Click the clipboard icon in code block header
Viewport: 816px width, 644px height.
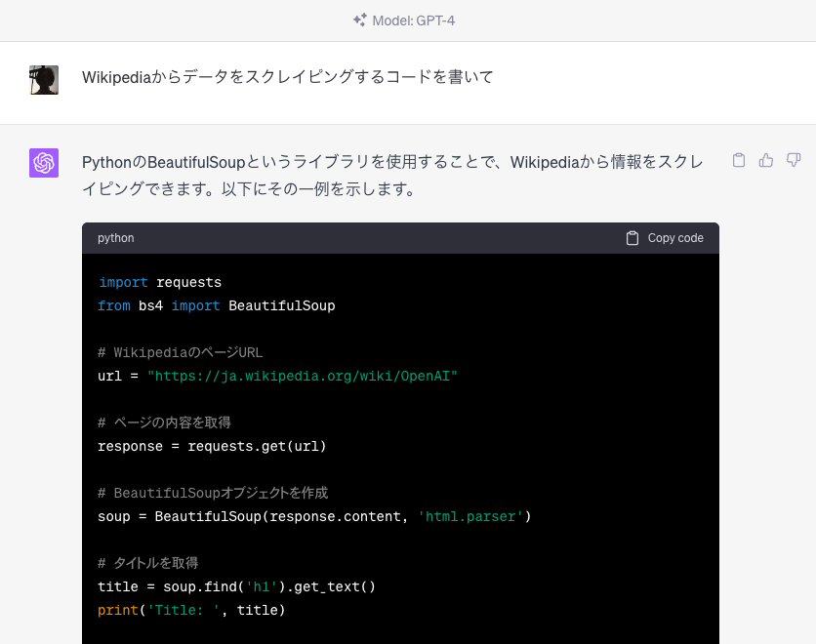pyautogui.click(x=632, y=238)
